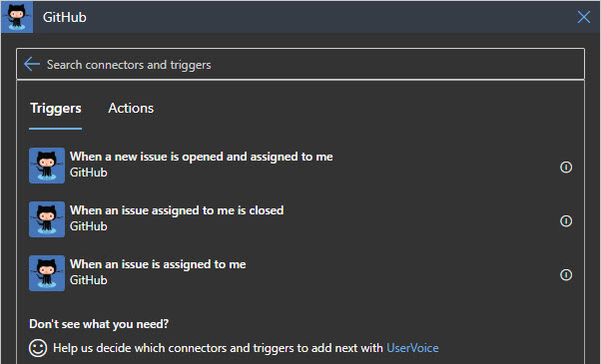Choose 'When a new issue is opened and assigned to me'
Image resolution: width=601 pixels, height=364 pixels.
click(300, 166)
